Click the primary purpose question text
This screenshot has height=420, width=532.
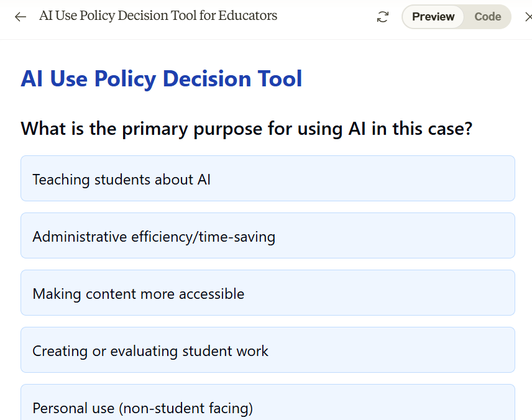pyautogui.click(x=246, y=129)
